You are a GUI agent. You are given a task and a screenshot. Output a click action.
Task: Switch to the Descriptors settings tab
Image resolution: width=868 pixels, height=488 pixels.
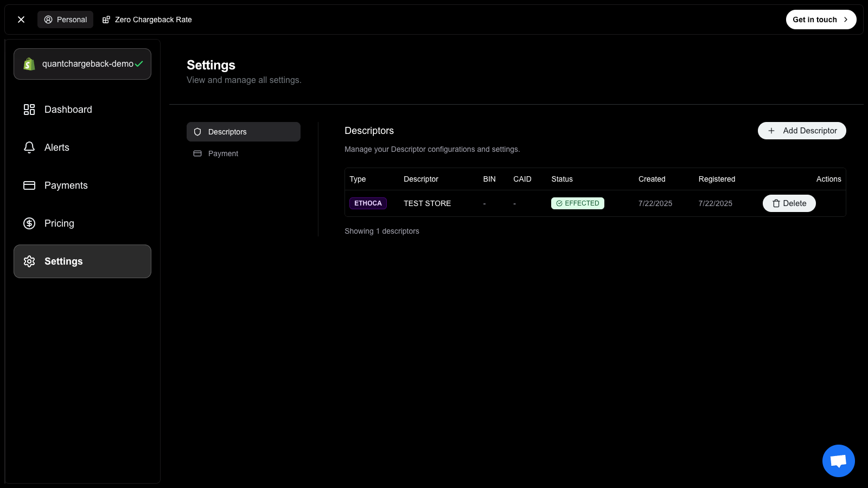click(x=244, y=132)
